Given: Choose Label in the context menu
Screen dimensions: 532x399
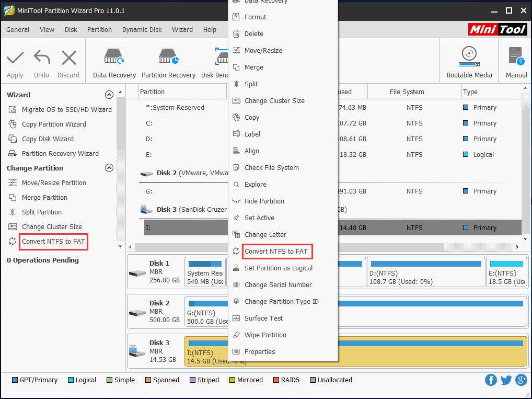Looking at the screenshot, I should (283, 134).
